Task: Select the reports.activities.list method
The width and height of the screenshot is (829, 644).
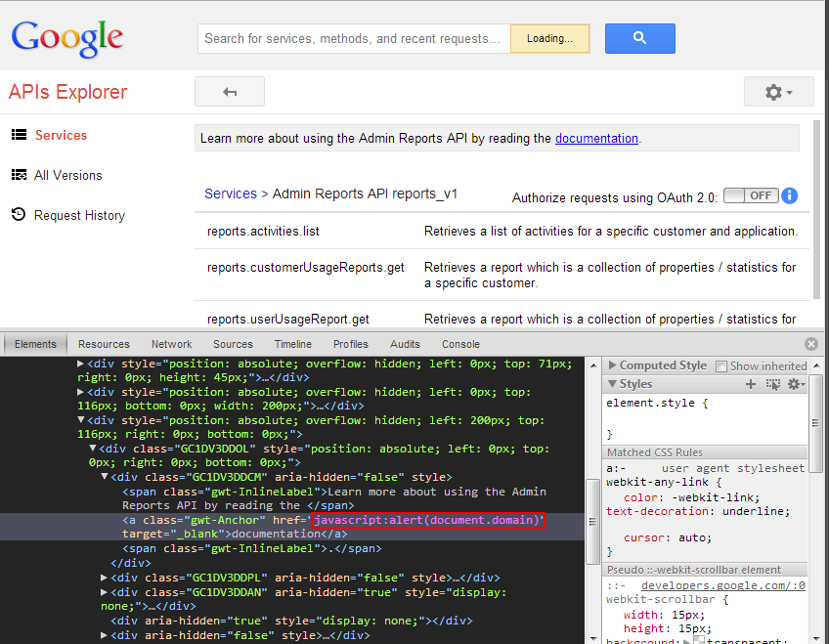Action: click(263, 231)
